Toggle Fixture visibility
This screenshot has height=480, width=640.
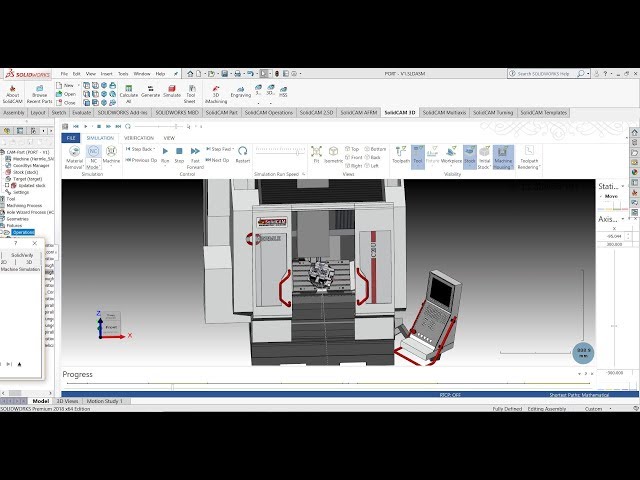(432, 155)
